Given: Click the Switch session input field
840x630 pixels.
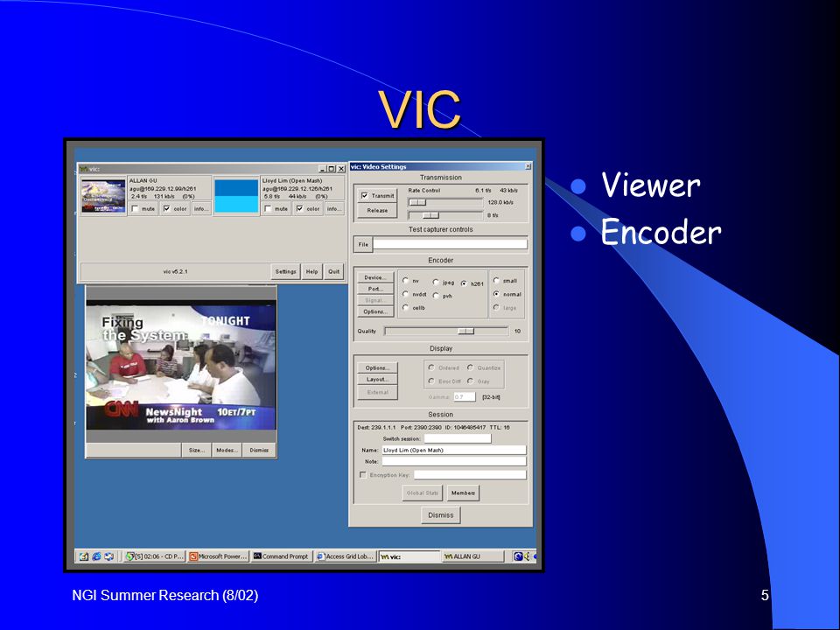Looking at the screenshot, I should pyautogui.click(x=458, y=438).
